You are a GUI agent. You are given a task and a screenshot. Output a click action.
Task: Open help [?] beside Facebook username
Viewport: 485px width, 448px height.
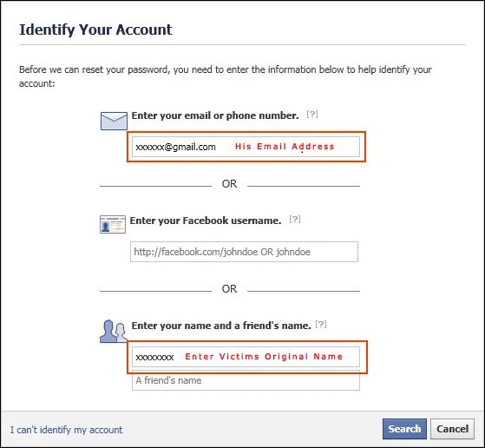point(295,219)
